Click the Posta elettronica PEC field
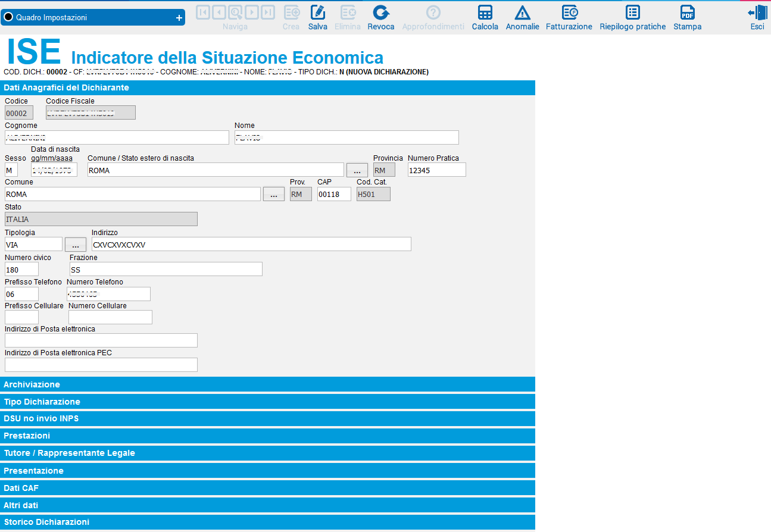Viewport: 771px width, 532px height. click(x=101, y=365)
